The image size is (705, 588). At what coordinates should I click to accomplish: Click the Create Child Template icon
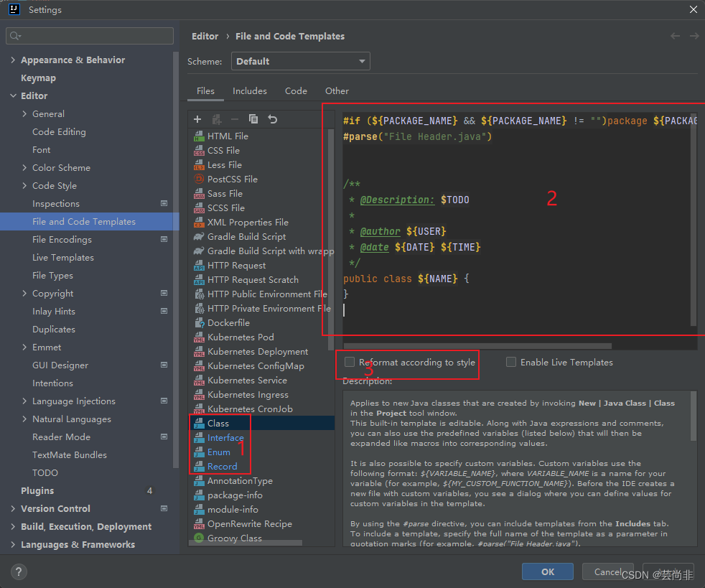[217, 119]
